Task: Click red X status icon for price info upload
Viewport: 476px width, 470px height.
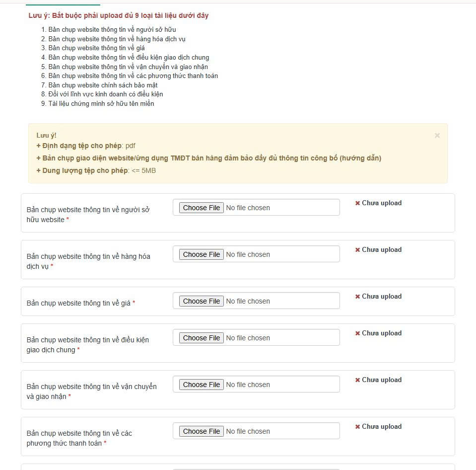Action: 357,297
